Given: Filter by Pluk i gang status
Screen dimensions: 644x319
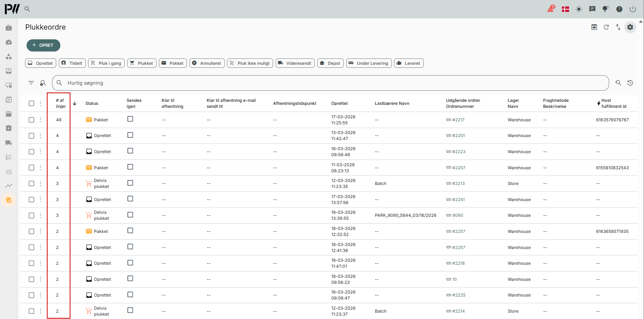Looking at the screenshot, I should [x=106, y=63].
